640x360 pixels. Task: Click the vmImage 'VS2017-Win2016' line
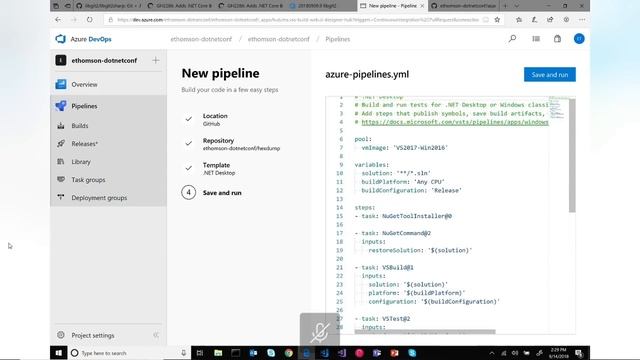[404, 148]
